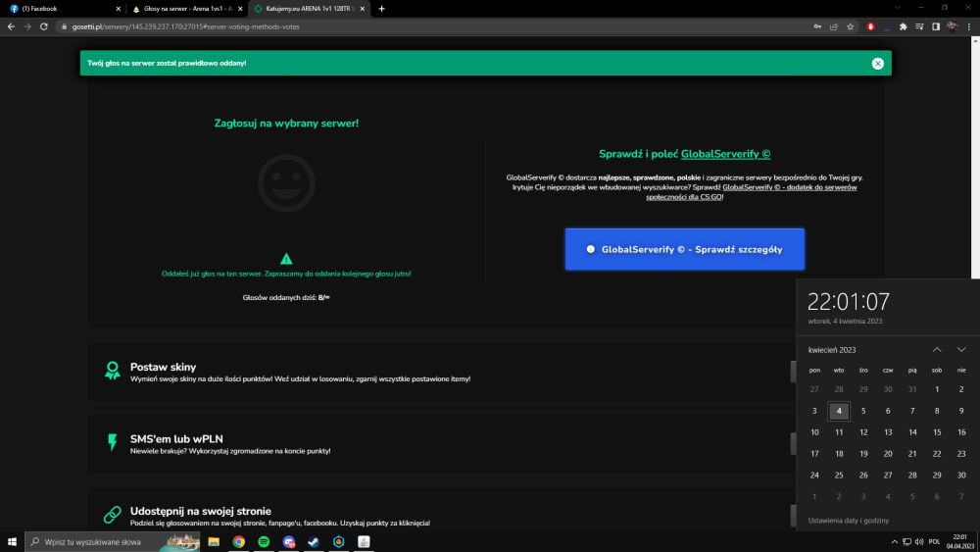
Task: Click the Udostępnij na swojej stronie chain icon
Action: (x=113, y=515)
